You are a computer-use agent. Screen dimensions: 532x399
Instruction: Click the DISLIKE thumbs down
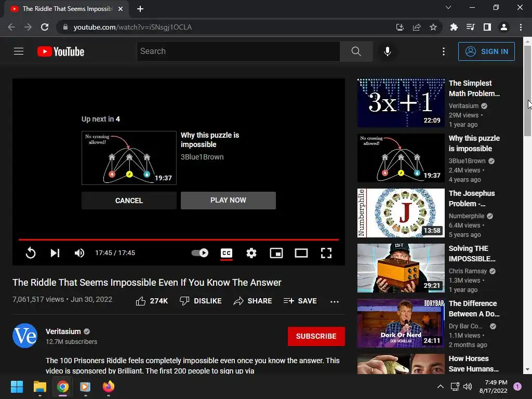pos(201,301)
